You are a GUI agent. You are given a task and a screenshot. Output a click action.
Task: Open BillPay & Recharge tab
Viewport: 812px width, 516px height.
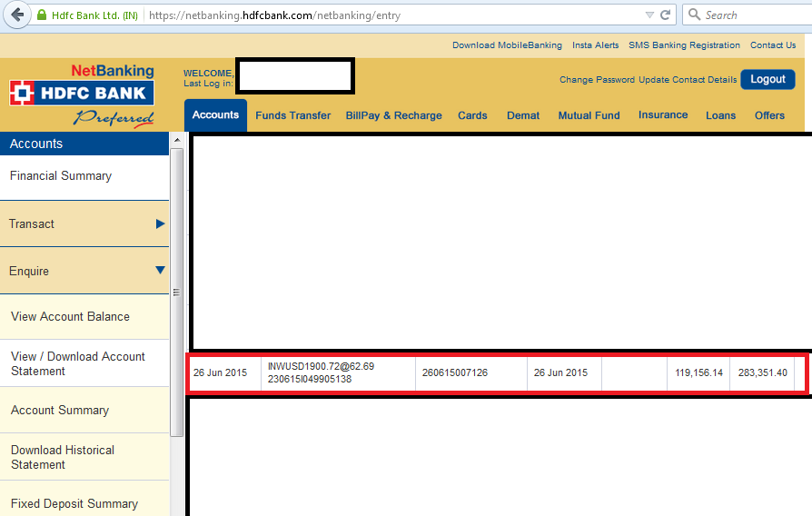coord(394,115)
